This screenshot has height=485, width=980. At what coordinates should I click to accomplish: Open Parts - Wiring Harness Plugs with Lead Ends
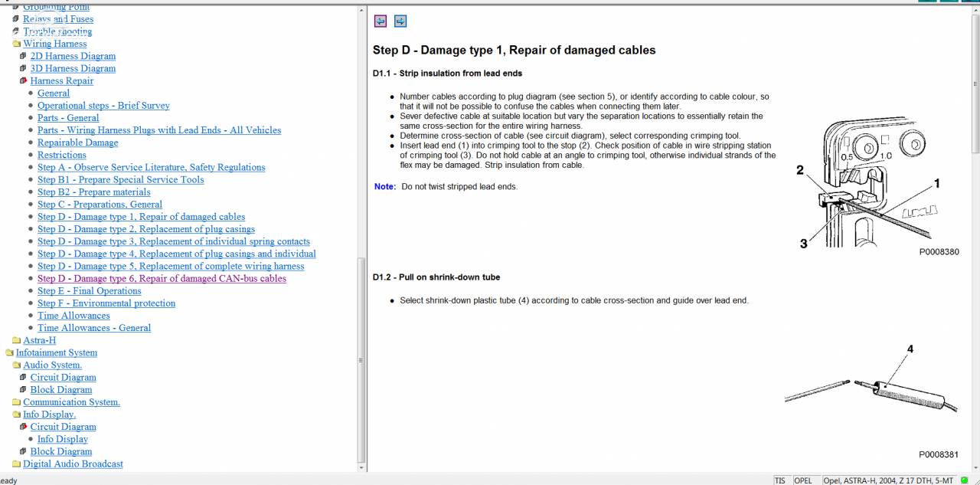coord(159,130)
